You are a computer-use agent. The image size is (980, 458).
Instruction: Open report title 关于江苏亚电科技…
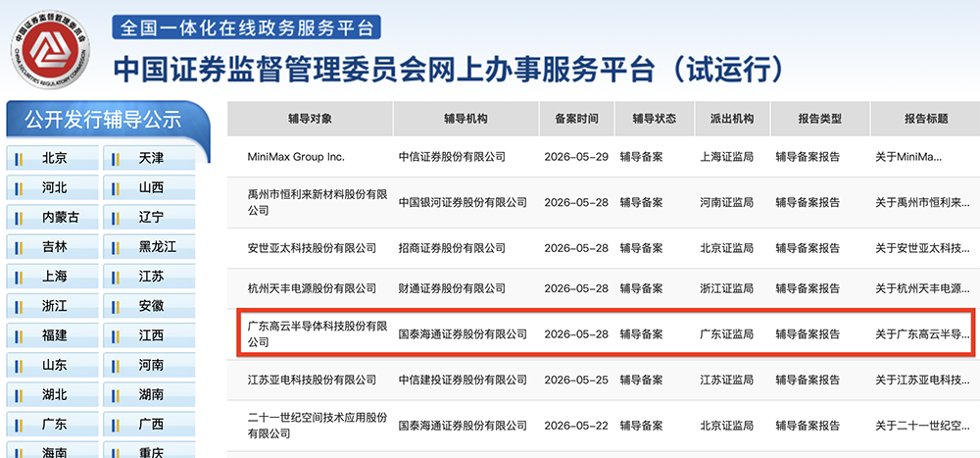pos(922,380)
